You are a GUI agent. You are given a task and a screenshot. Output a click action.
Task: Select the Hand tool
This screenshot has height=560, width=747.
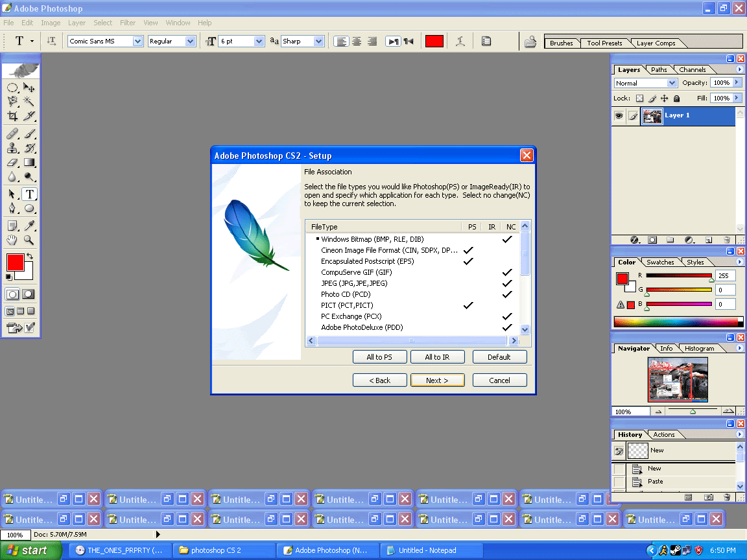point(12,240)
